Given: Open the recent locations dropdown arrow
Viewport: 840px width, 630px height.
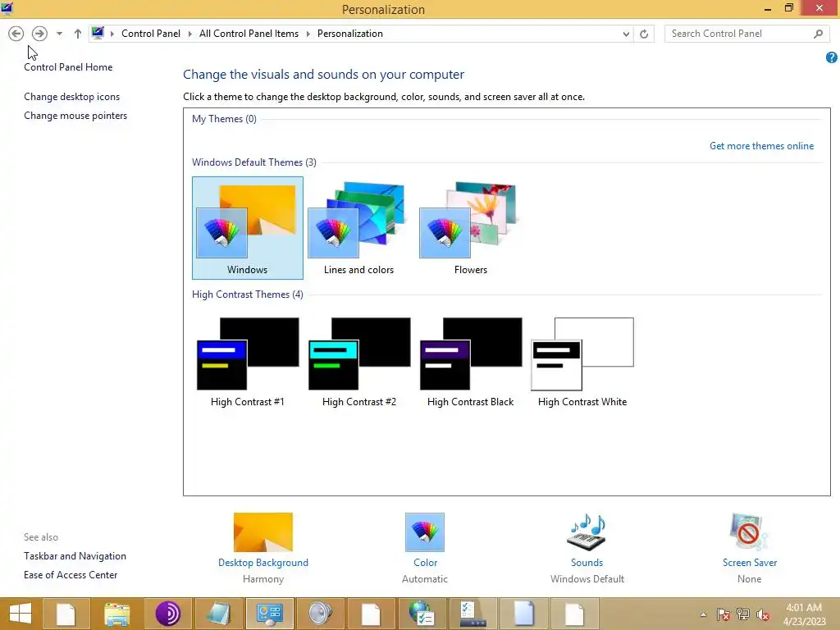Looking at the screenshot, I should [x=59, y=33].
